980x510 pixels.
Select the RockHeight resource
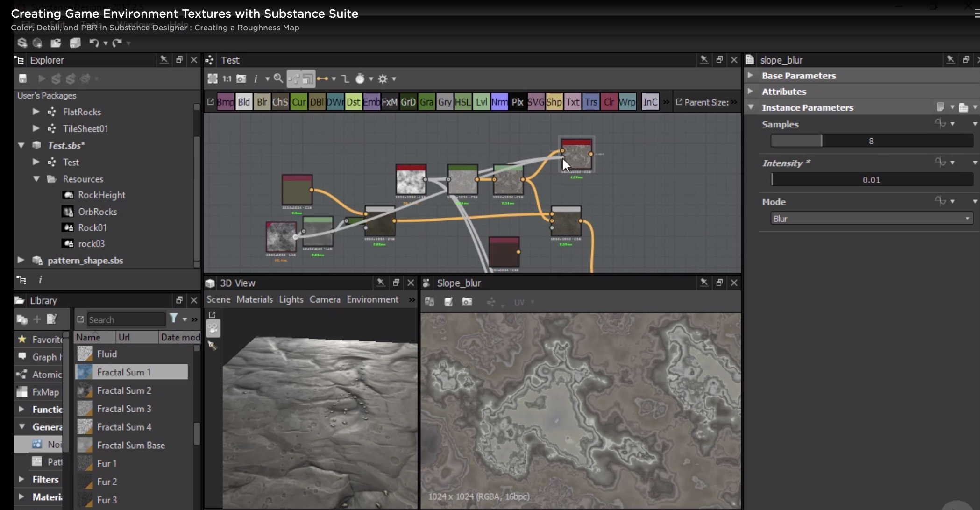click(101, 195)
